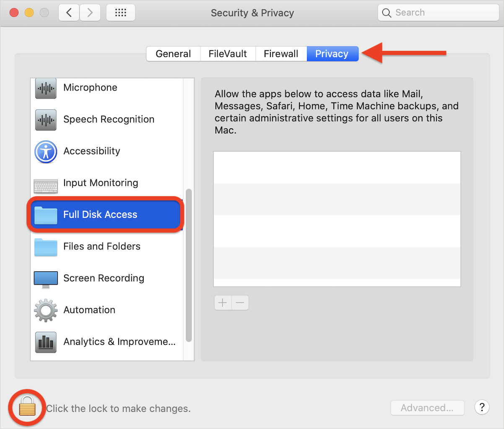Click the Files and Folders folder icon
The width and height of the screenshot is (504, 429).
46,247
